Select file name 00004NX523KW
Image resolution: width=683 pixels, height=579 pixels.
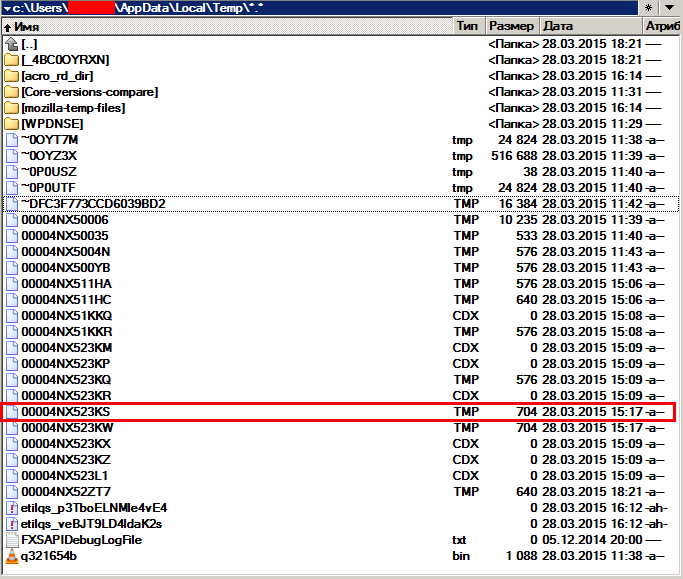(x=67, y=428)
